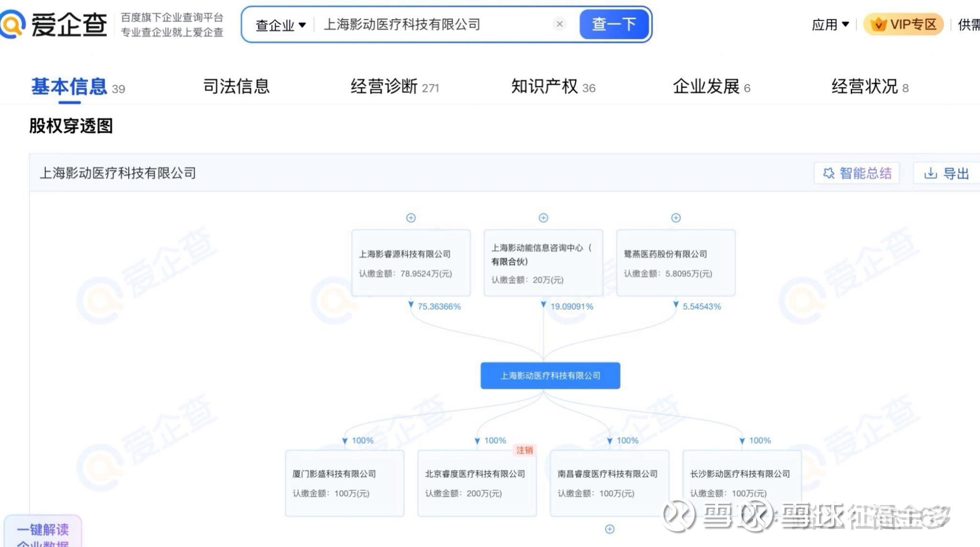The height and width of the screenshot is (547, 980).
Task: Expand plus icon above 上海影动能信息咨询中心
Action: pyautogui.click(x=543, y=218)
